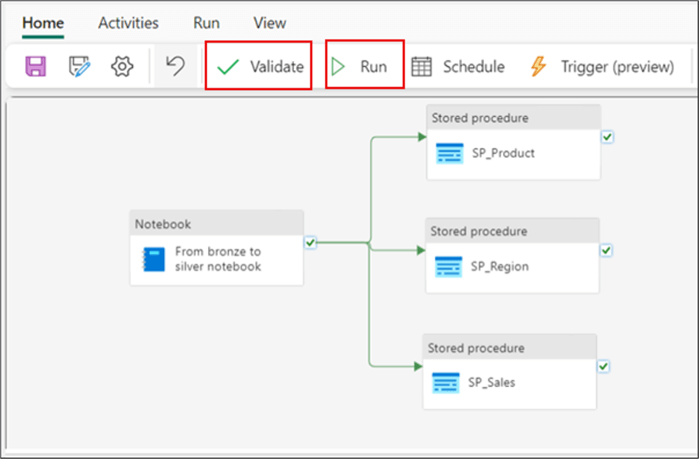Switch to the View tab
Image resolution: width=699 pixels, height=459 pixels.
coord(269,22)
